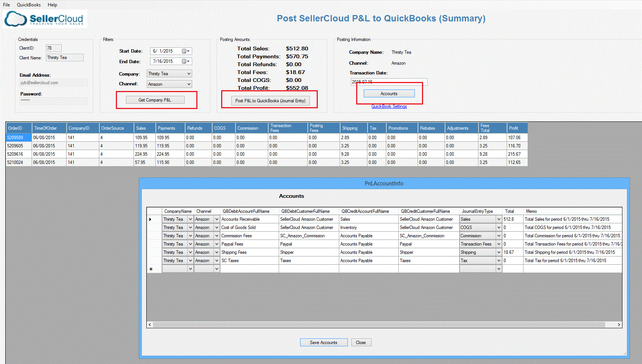The height and width of the screenshot is (364, 642).
Task: Select the new row asterisk indicator
Action: (x=154, y=269)
